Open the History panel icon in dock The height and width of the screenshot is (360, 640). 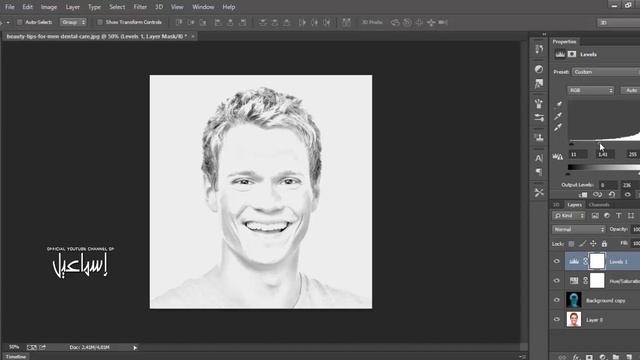[x=539, y=49]
